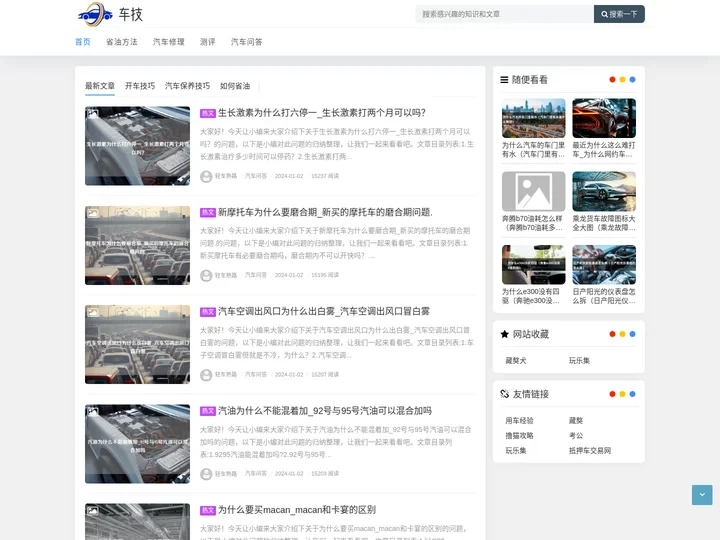Open article 汽油为什么不能混着加 title
The image size is (720, 540).
pyautogui.click(x=325, y=411)
